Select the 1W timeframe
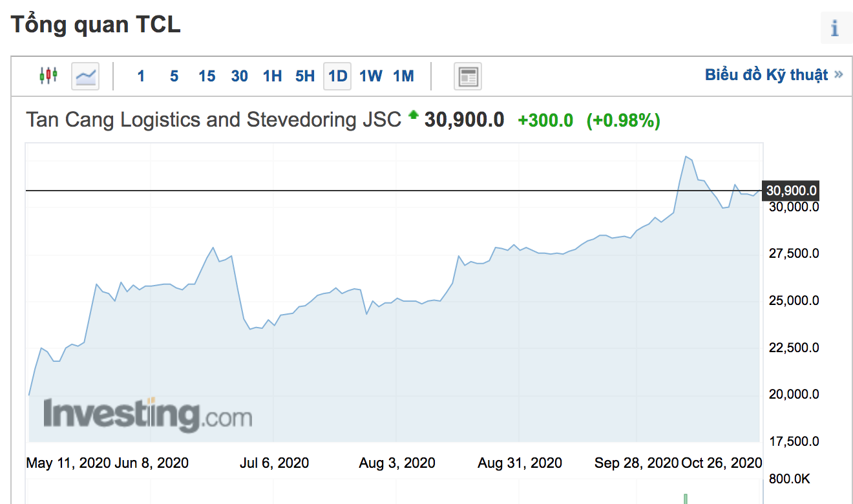Viewport: 853px width, 504px height. tap(371, 76)
